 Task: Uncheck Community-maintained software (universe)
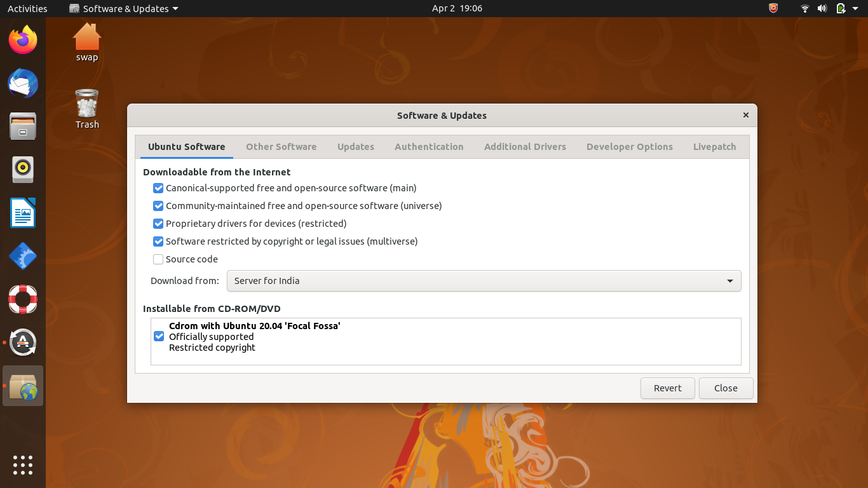coord(158,206)
